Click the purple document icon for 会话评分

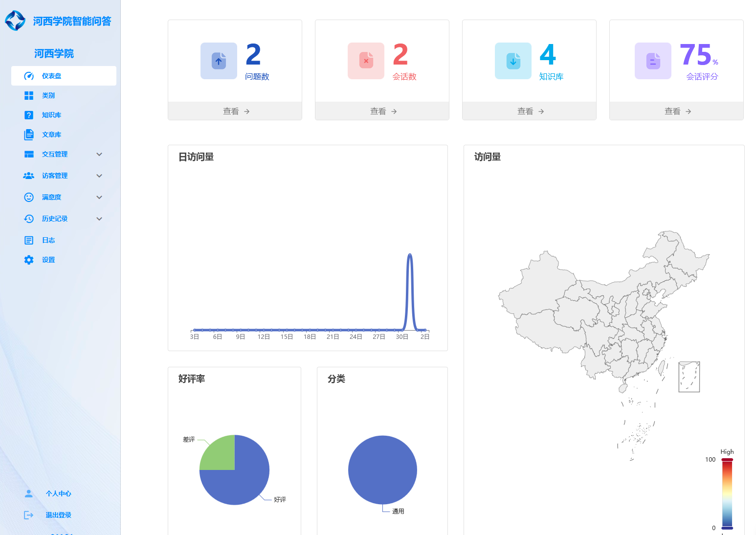[x=653, y=61]
